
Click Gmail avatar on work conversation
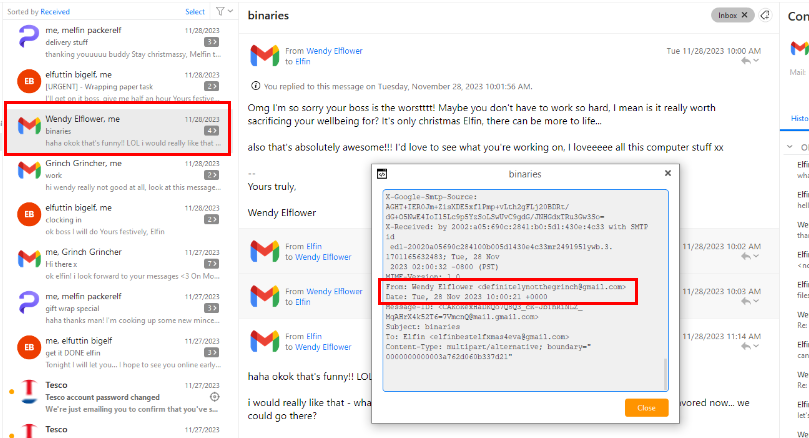(x=29, y=170)
